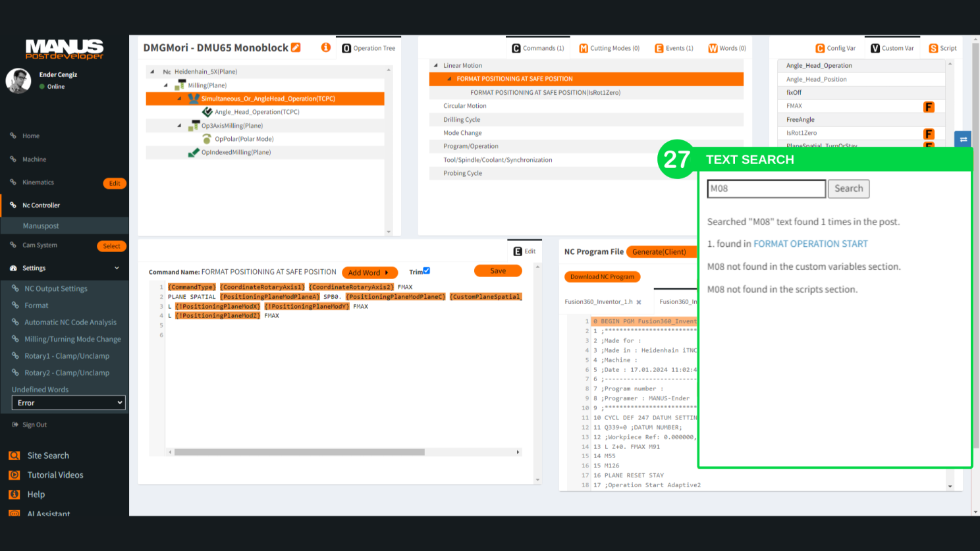The image size is (980, 551).
Task: Click the edit pencil icon beside DMU65 Monoblock
Action: 296,47
